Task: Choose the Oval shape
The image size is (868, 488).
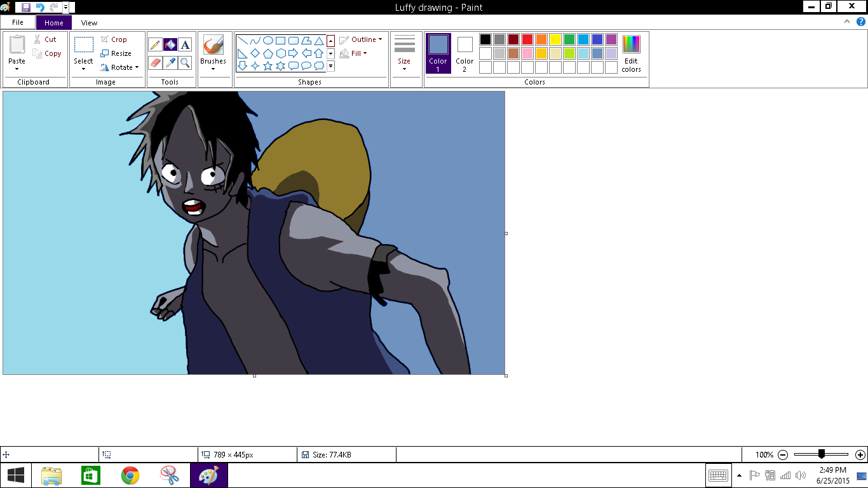Action: pyautogui.click(x=268, y=41)
